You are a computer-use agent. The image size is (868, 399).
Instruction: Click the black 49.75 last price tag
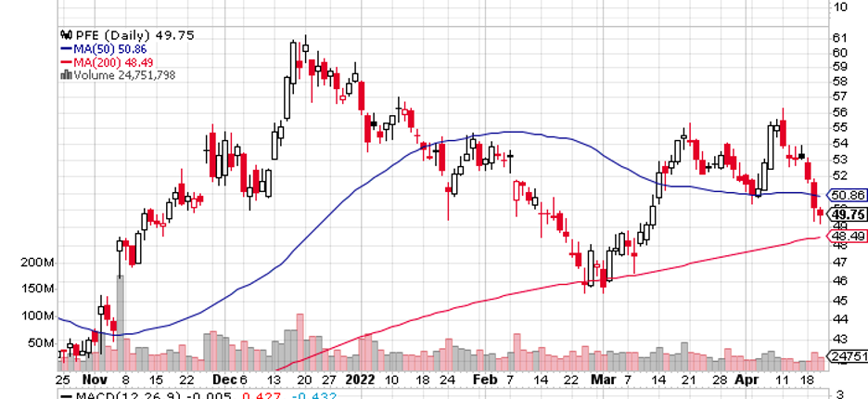849,214
